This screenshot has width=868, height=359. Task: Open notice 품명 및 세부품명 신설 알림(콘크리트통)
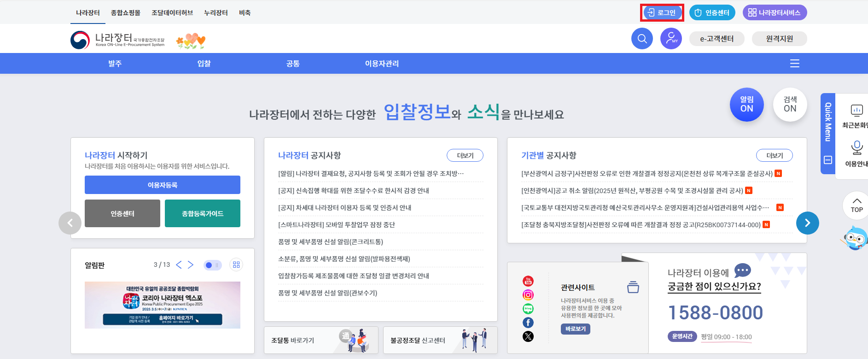[x=331, y=241]
